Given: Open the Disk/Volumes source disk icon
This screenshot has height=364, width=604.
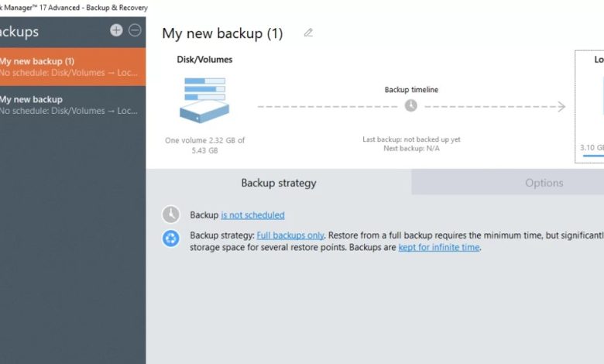Looking at the screenshot, I should (x=204, y=100).
